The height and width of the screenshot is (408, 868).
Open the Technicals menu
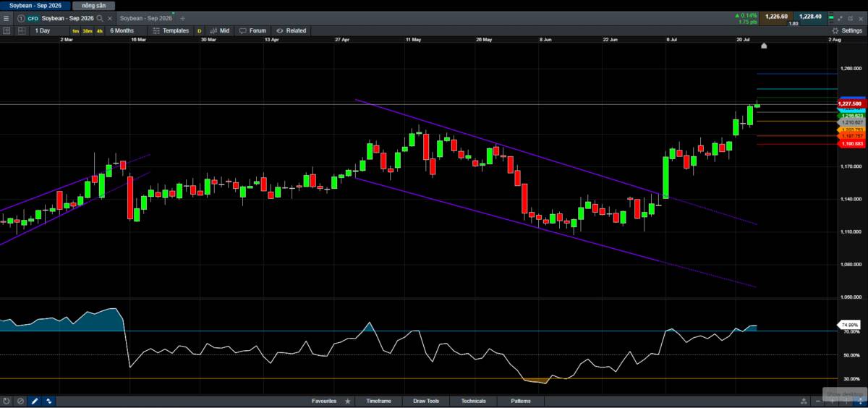[x=473, y=401]
